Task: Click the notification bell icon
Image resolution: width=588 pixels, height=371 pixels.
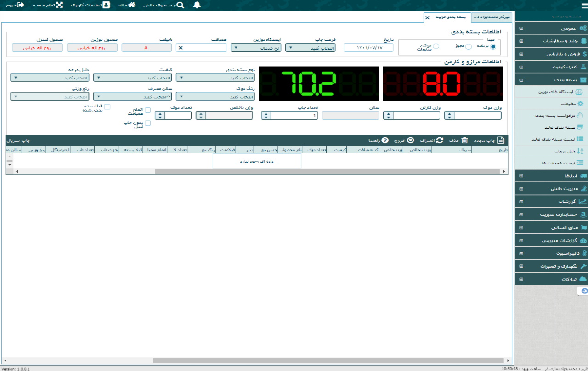Action: point(197,5)
